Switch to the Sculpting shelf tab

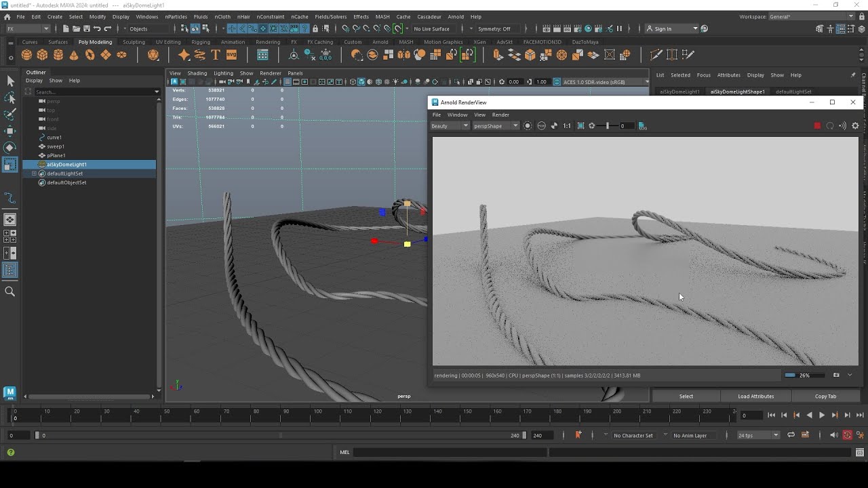134,42
